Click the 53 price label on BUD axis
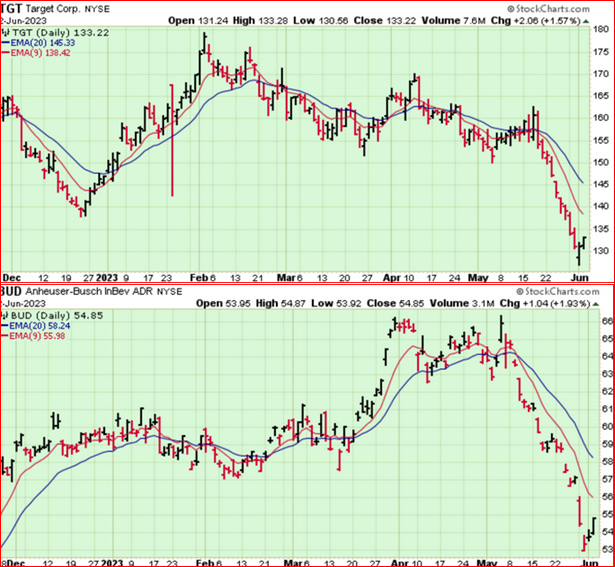The image size is (615, 567). click(608, 549)
